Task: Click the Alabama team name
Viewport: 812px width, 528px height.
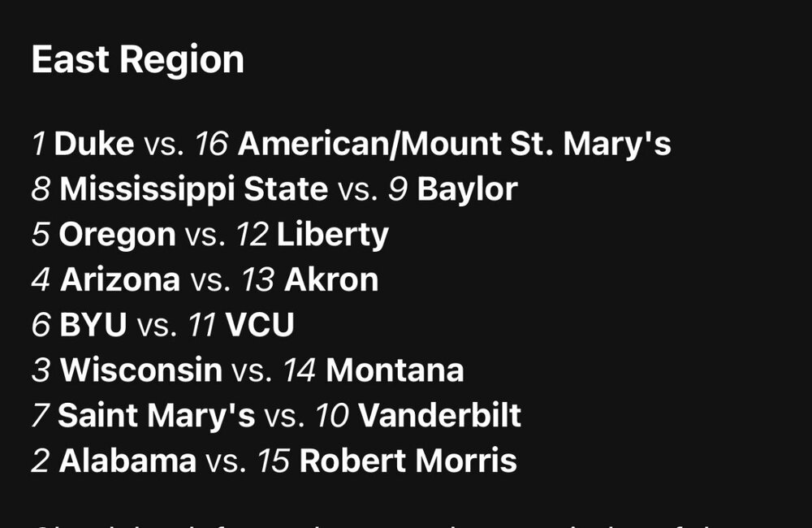Action: coord(127,461)
